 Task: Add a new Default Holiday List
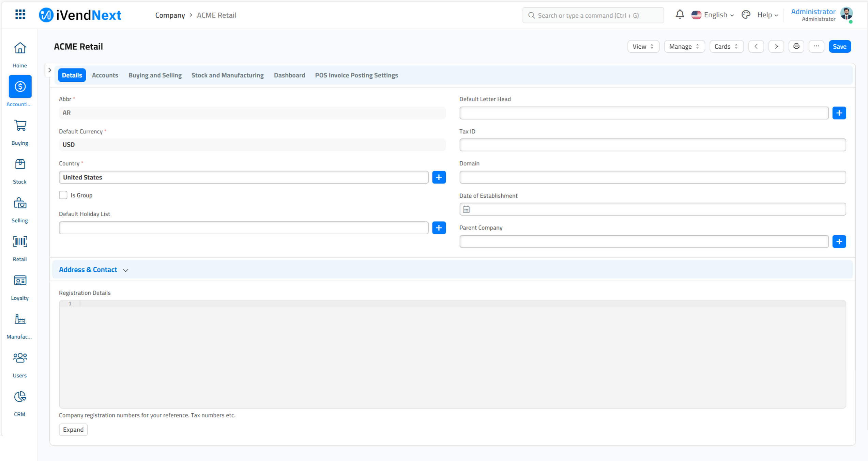click(440, 228)
